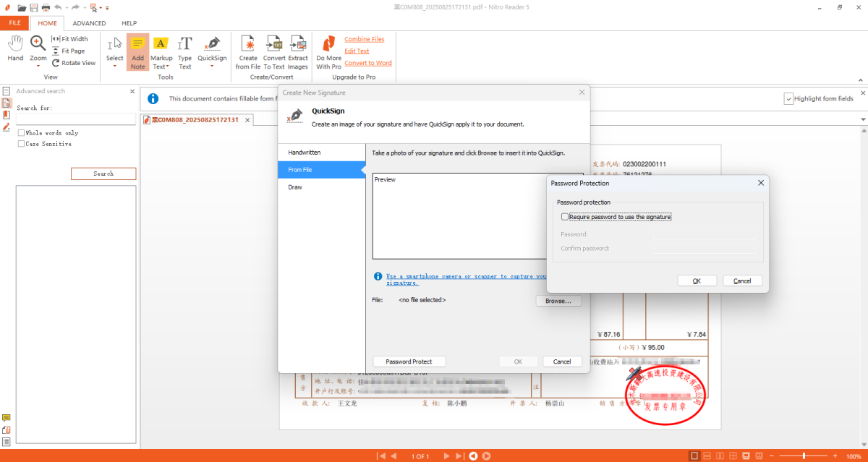
Task: Enable Require password to use the signature
Action: click(565, 217)
